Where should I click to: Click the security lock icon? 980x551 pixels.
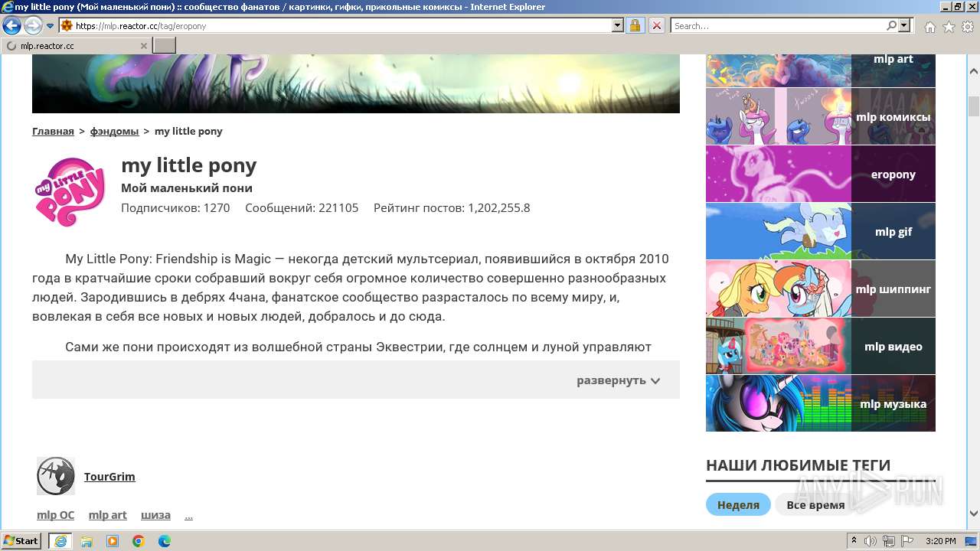(635, 25)
